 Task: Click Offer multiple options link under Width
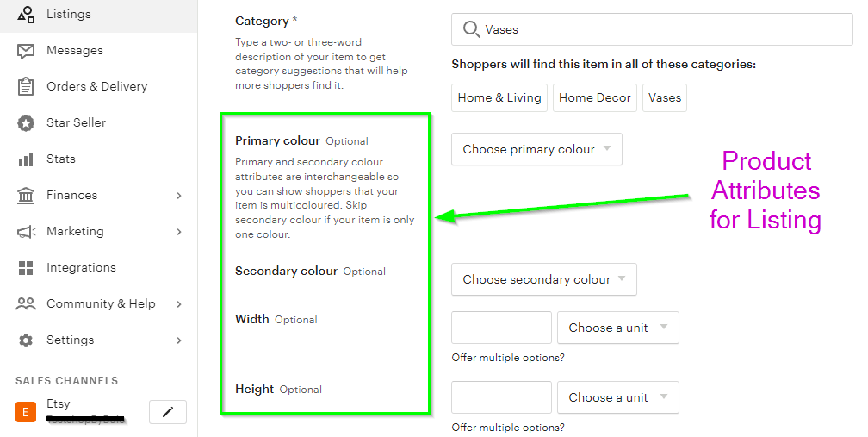pos(508,358)
